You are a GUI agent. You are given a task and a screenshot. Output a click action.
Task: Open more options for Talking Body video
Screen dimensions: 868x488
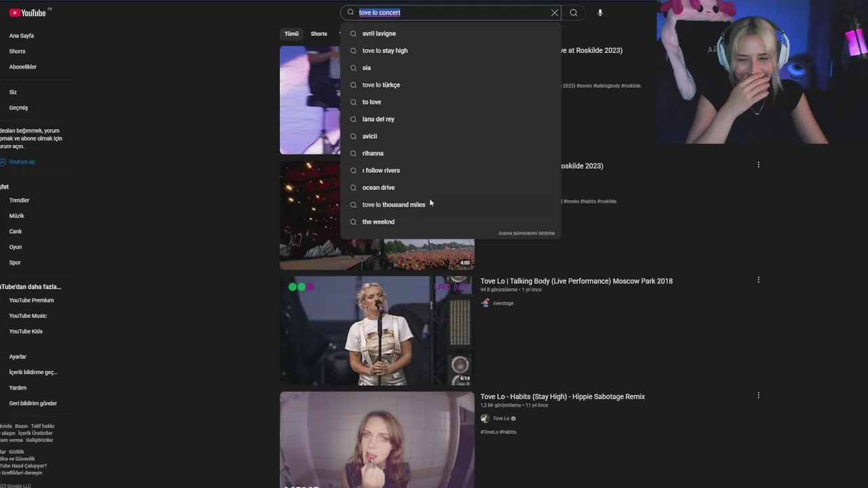[x=758, y=280]
